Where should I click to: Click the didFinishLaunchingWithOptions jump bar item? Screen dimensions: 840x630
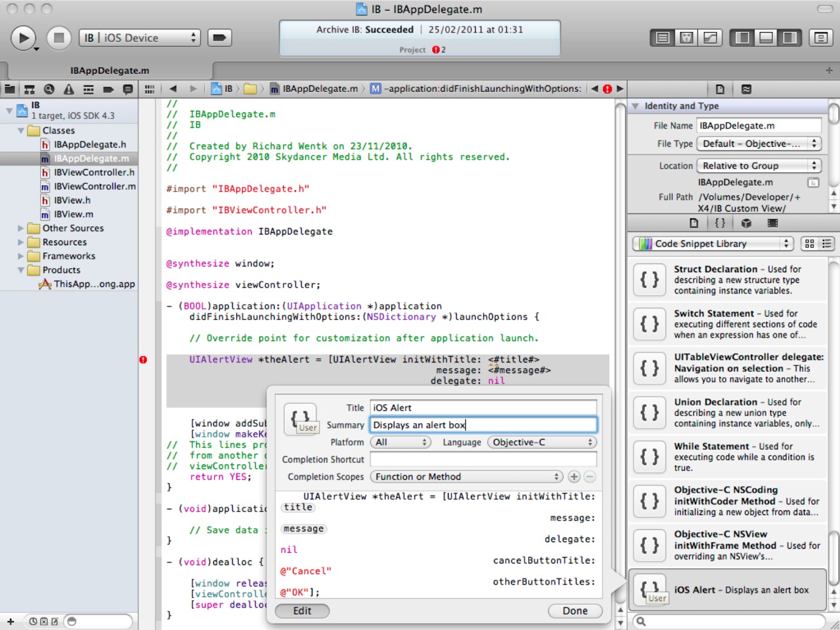click(x=476, y=89)
